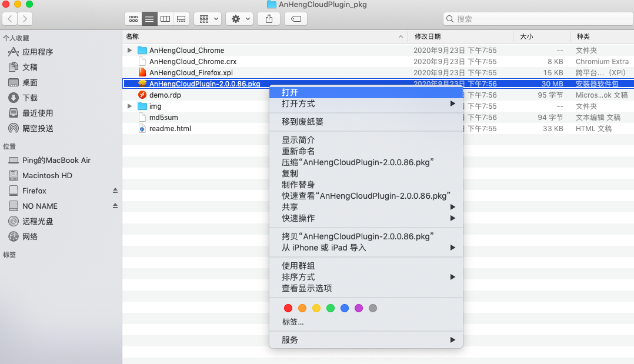Choose 拷贝 AnHengCloudPlugin-2.0.0.86.pkg in the context menu

366,236
